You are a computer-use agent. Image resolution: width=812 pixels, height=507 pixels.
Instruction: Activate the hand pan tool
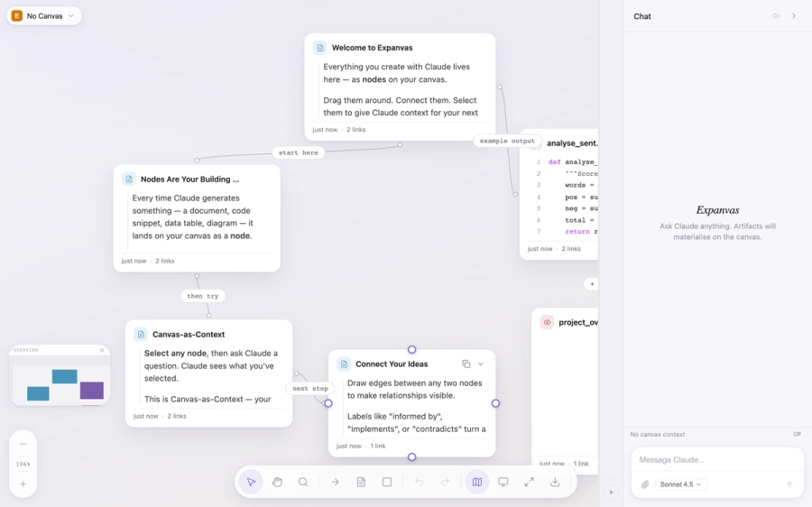point(277,482)
